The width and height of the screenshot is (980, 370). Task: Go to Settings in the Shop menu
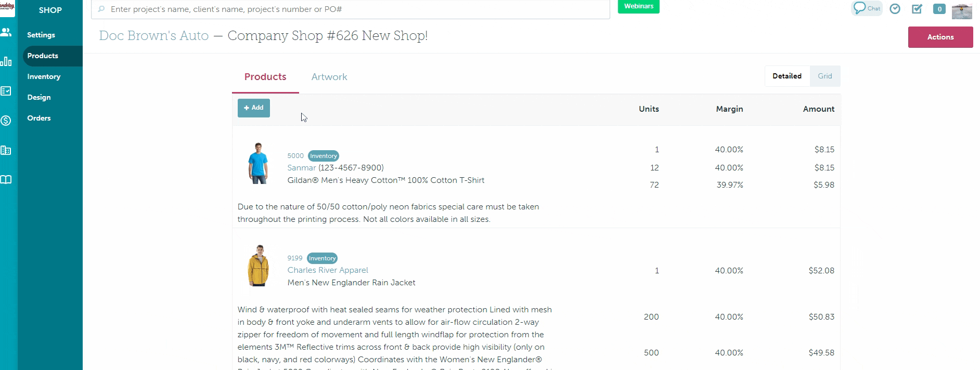point(41,35)
